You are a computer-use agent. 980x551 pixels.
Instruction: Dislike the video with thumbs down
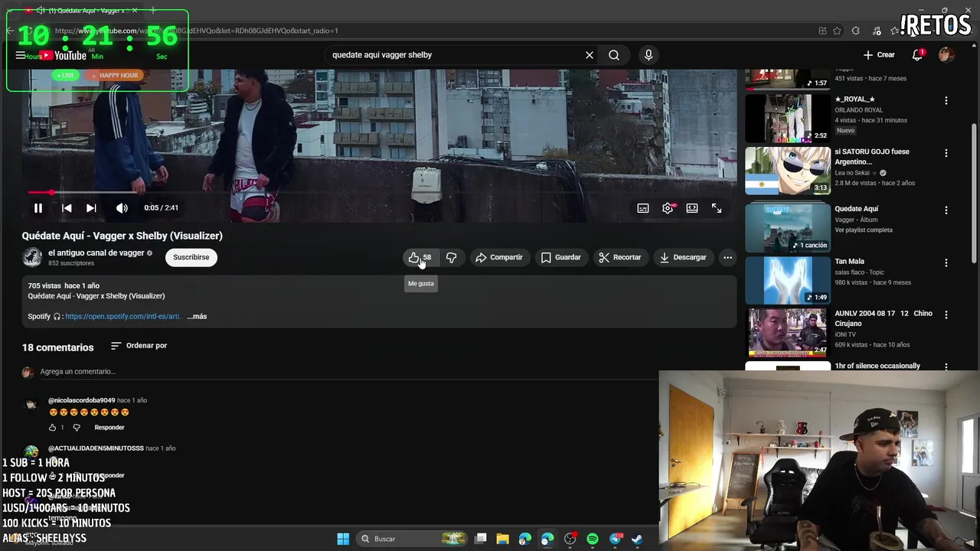[451, 258]
